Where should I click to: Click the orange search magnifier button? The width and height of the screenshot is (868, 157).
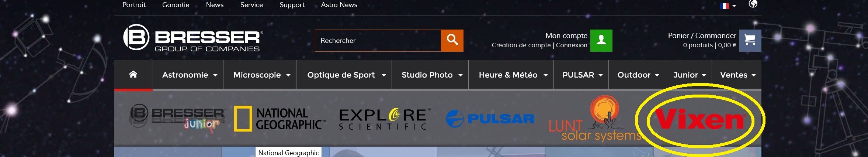(x=452, y=41)
